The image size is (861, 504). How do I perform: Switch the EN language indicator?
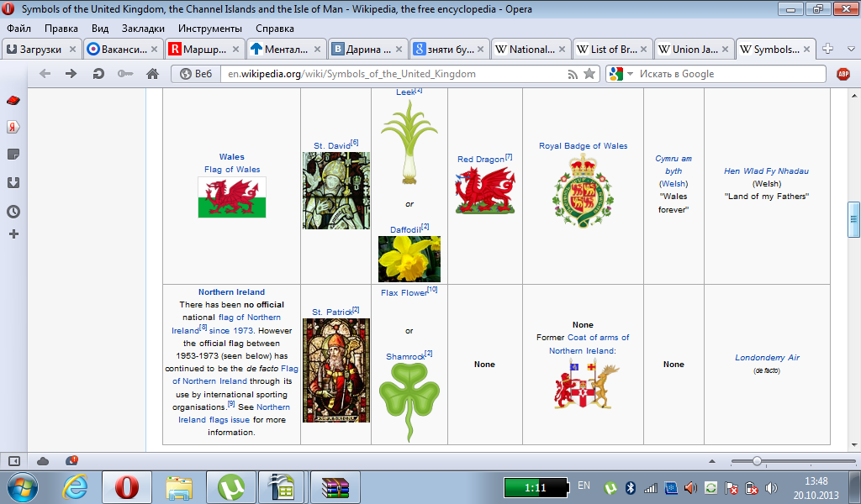[x=584, y=486]
